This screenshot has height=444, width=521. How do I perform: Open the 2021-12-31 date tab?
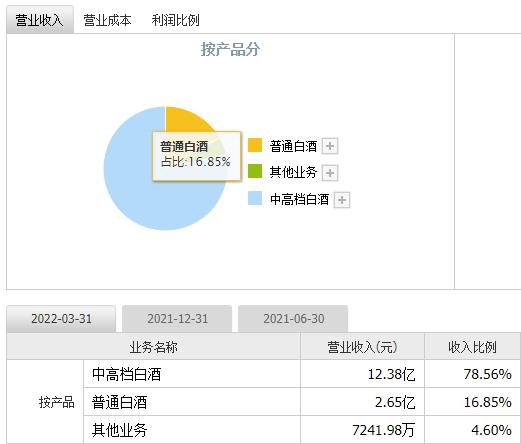(177, 319)
